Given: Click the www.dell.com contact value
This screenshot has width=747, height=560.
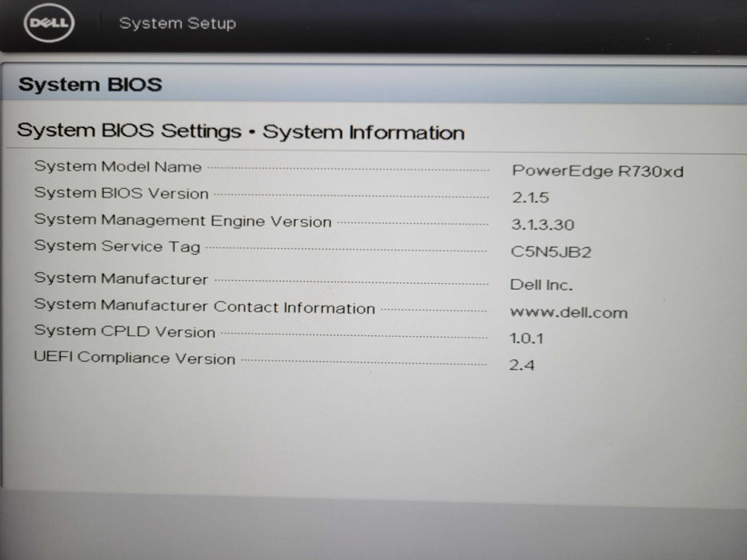Looking at the screenshot, I should (568, 312).
